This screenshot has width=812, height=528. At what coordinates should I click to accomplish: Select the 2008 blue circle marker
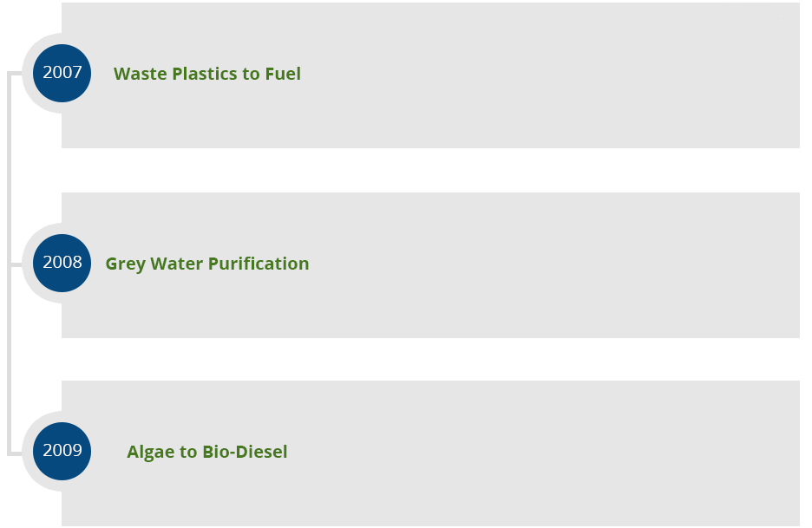[x=62, y=263]
